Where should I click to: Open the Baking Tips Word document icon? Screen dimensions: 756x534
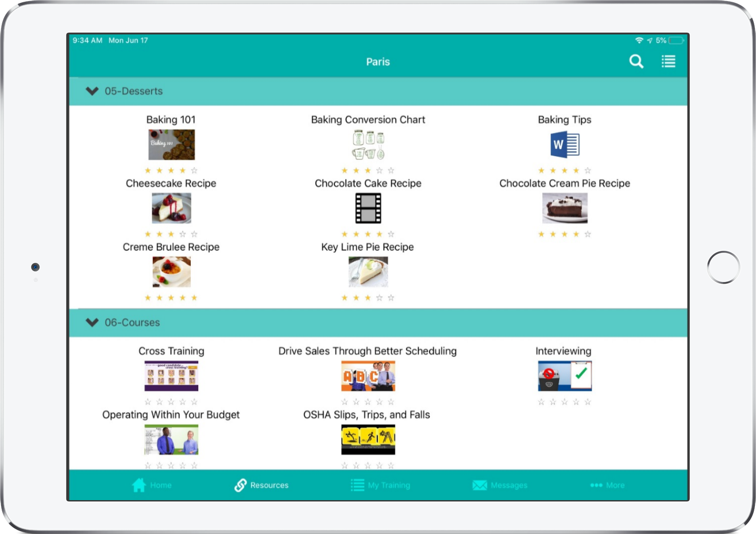click(565, 145)
